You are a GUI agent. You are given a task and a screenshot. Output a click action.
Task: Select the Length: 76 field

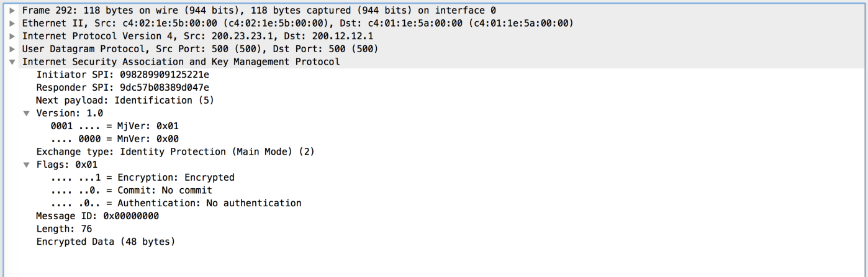coord(64,229)
